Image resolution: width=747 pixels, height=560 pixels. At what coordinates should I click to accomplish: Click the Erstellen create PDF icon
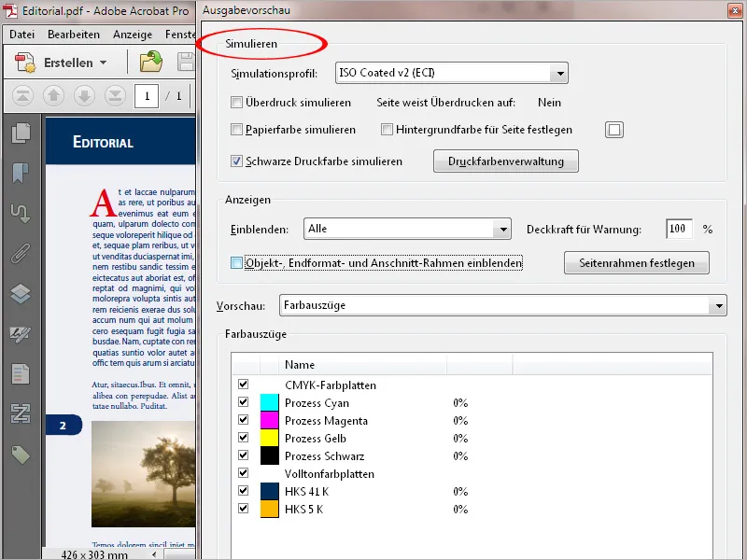tap(25, 63)
